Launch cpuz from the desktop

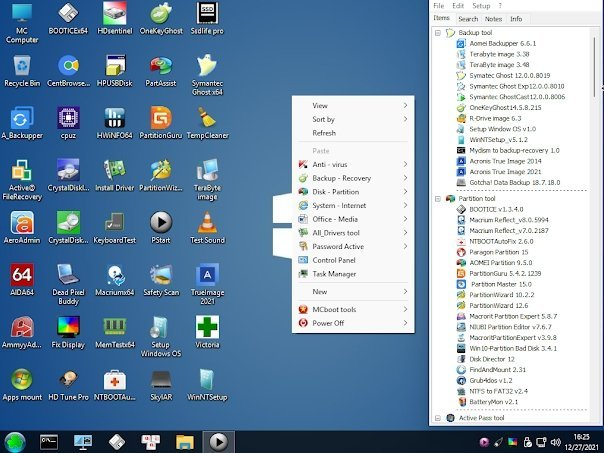pos(68,123)
